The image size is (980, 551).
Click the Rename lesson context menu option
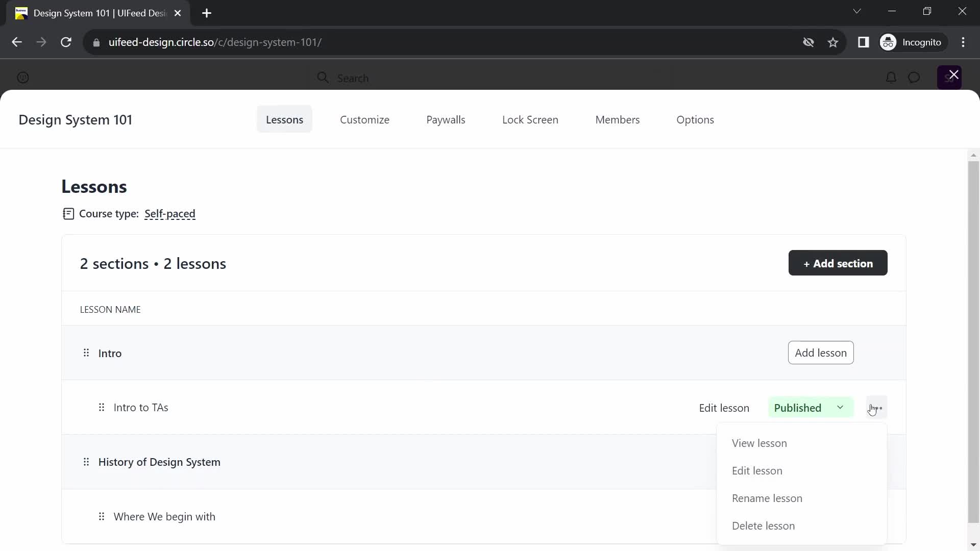767,498
